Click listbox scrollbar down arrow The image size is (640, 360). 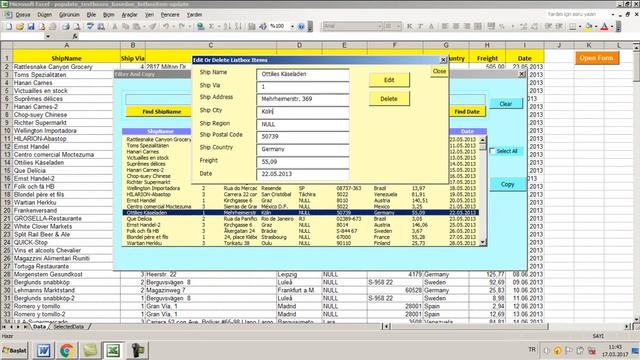(483, 242)
